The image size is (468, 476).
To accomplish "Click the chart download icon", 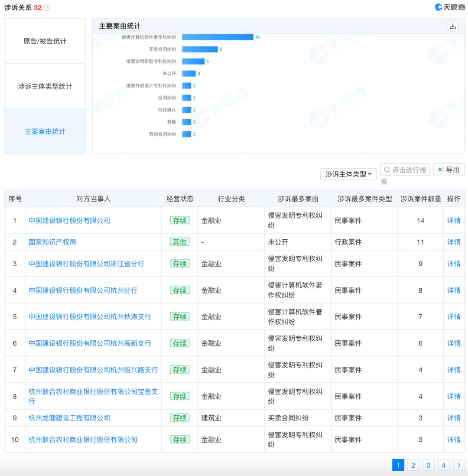I will 453,26.
